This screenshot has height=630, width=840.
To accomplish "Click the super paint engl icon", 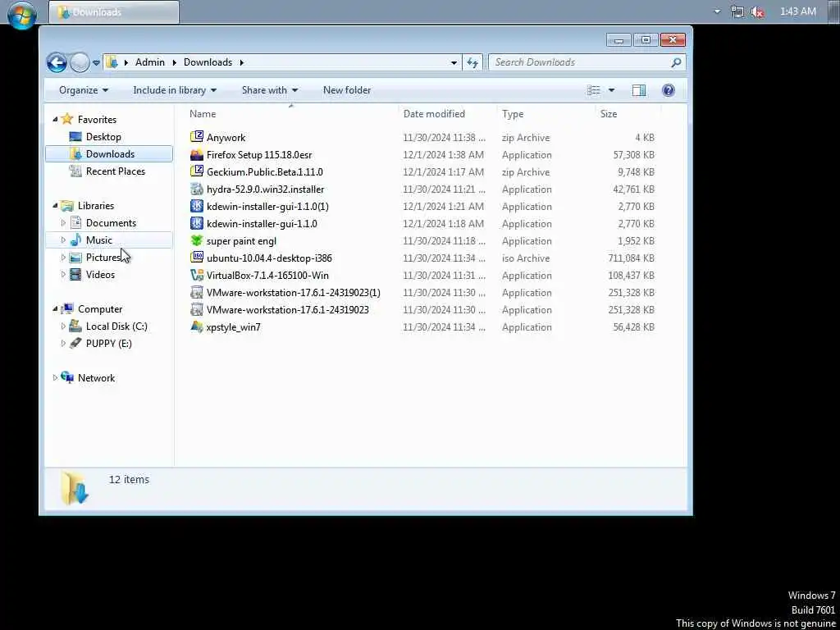I will coord(197,241).
